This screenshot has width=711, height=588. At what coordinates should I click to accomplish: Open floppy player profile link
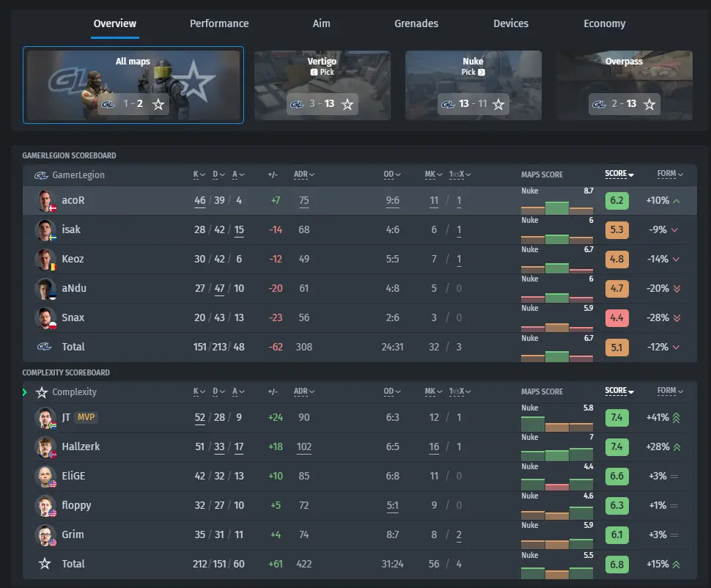[76, 505]
